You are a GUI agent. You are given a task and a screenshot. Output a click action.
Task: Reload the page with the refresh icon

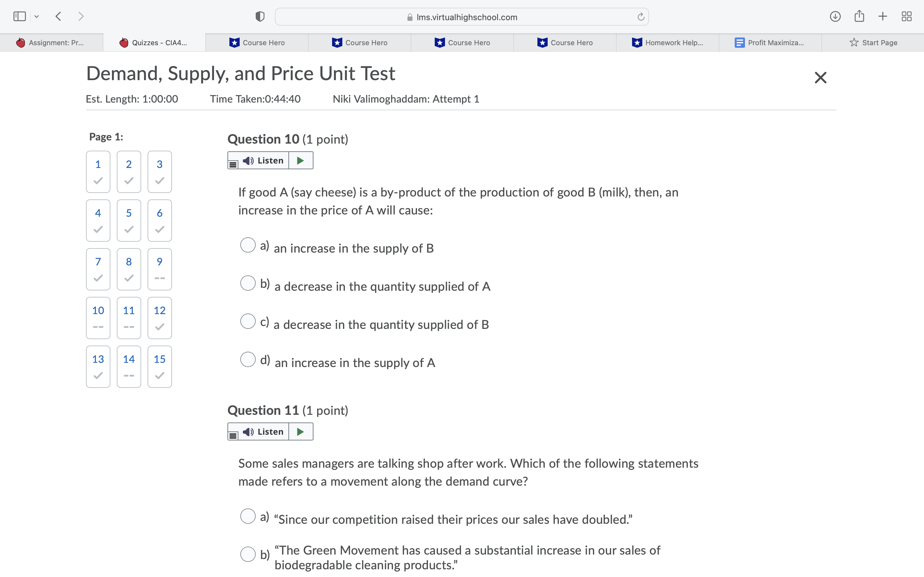640,16
